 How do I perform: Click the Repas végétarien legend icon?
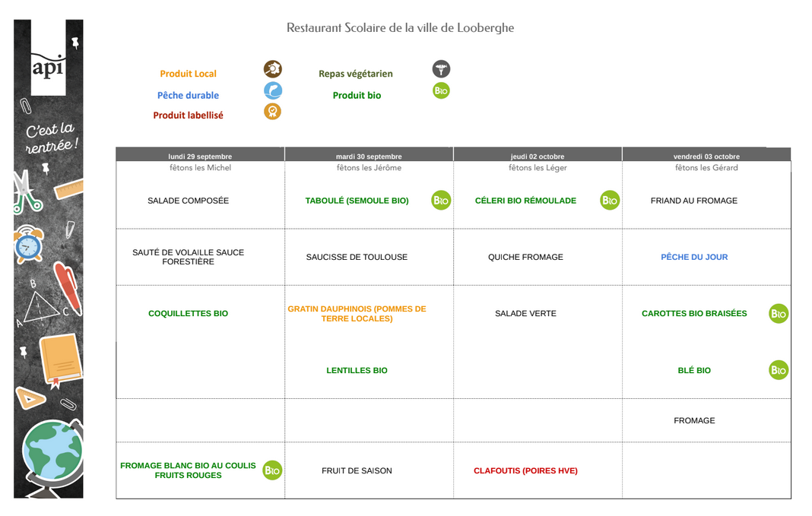click(441, 70)
